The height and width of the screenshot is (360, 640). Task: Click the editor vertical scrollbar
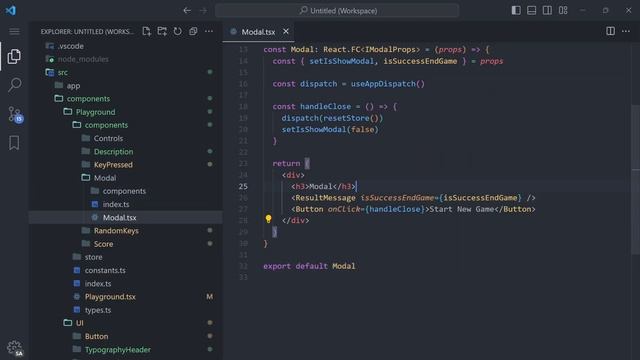[x=636, y=180]
